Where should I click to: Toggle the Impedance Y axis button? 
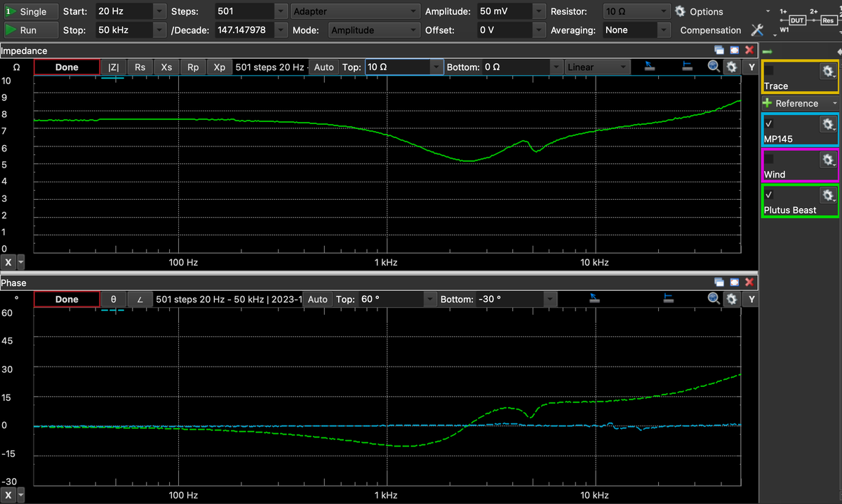[x=751, y=67]
